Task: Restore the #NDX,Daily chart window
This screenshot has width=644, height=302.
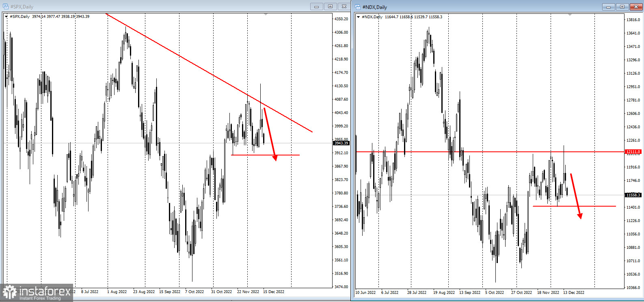Action: pos(622,7)
